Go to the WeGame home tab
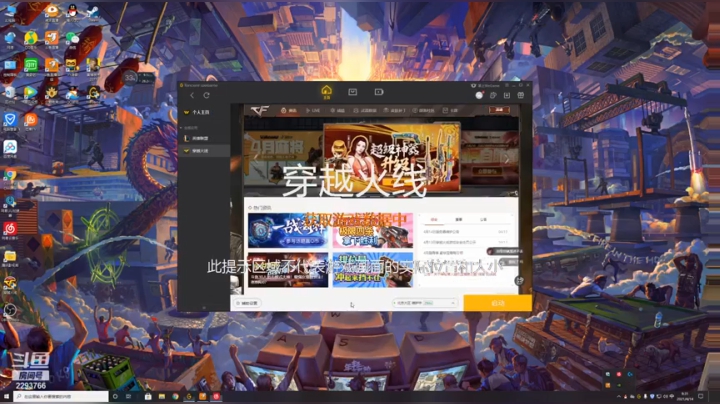Image resolution: width=720 pixels, height=404 pixels. click(326, 92)
